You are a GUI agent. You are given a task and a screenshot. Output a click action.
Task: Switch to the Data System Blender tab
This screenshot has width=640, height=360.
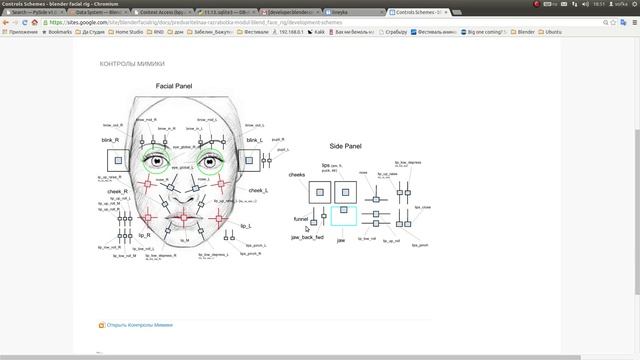tap(98, 12)
